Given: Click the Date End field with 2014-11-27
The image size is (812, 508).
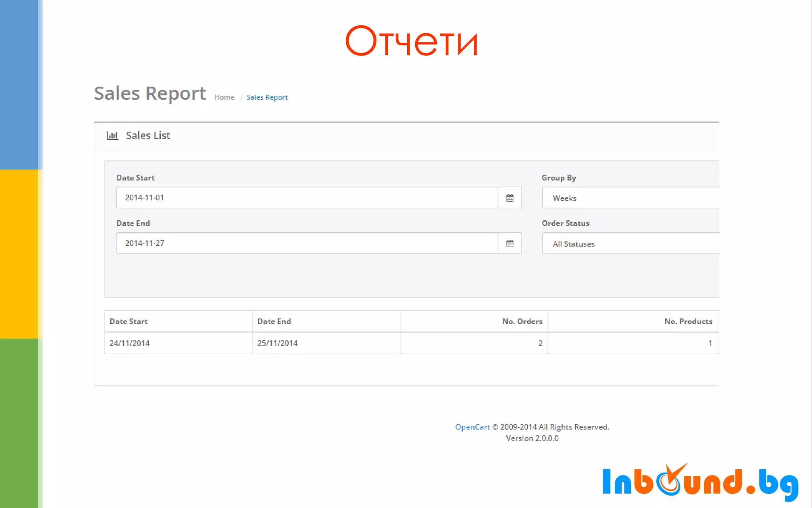Looking at the screenshot, I should (x=307, y=243).
